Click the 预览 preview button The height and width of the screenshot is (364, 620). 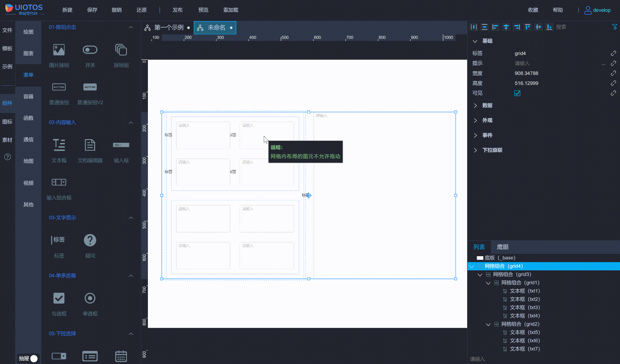click(x=203, y=10)
